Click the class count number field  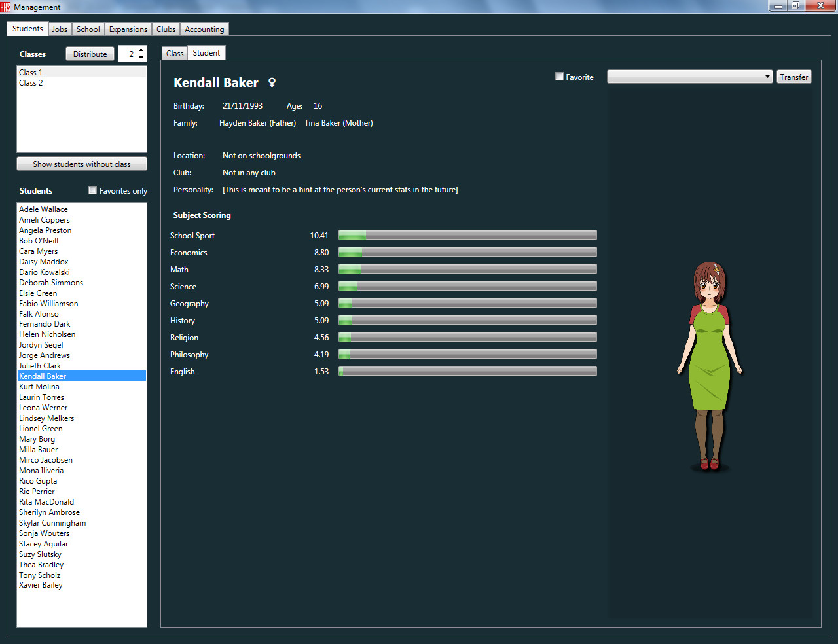128,54
